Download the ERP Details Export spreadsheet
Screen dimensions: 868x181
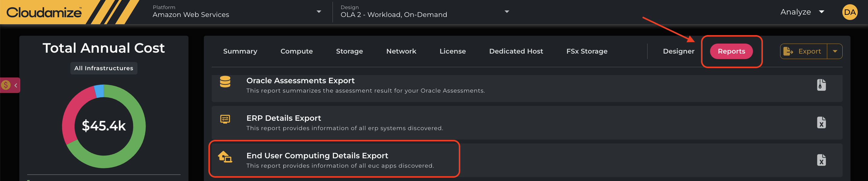(821, 123)
